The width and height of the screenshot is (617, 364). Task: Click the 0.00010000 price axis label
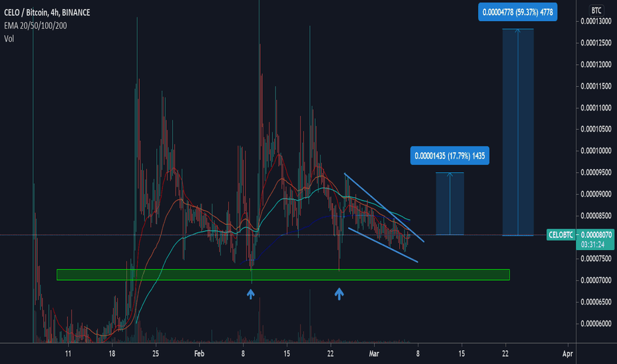596,151
